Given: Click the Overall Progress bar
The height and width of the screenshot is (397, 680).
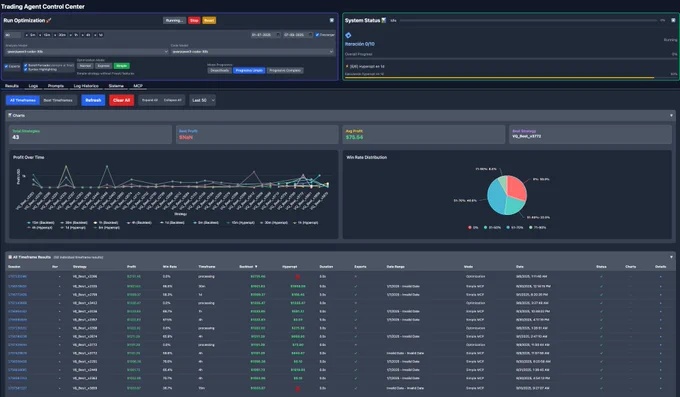Looking at the screenshot, I should click(x=511, y=59).
